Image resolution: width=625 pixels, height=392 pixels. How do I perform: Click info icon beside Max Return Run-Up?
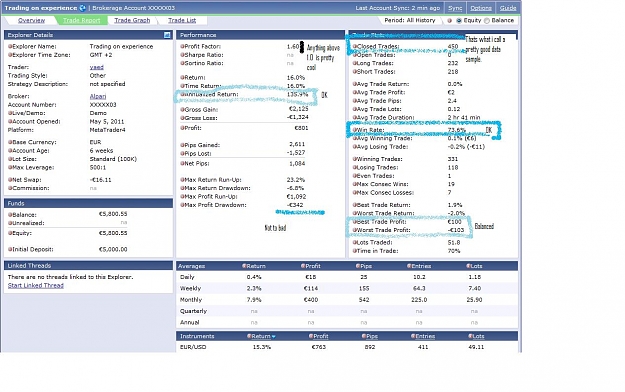click(182, 179)
